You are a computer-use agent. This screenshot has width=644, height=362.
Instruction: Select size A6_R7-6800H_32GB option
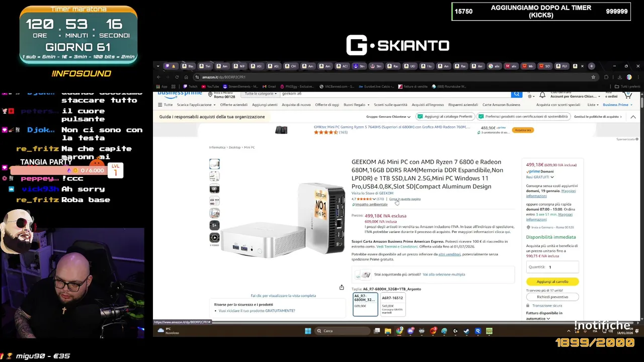coord(365,304)
